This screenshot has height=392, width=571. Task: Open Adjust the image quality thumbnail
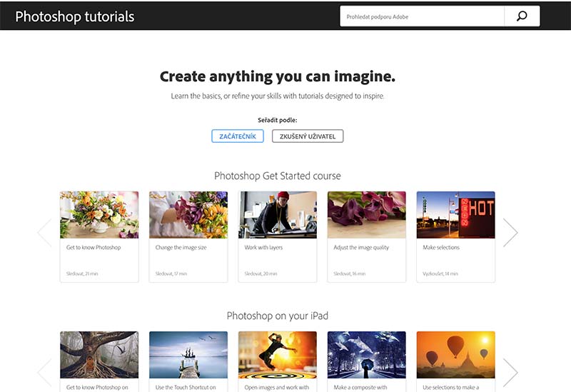[x=367, y=215]
